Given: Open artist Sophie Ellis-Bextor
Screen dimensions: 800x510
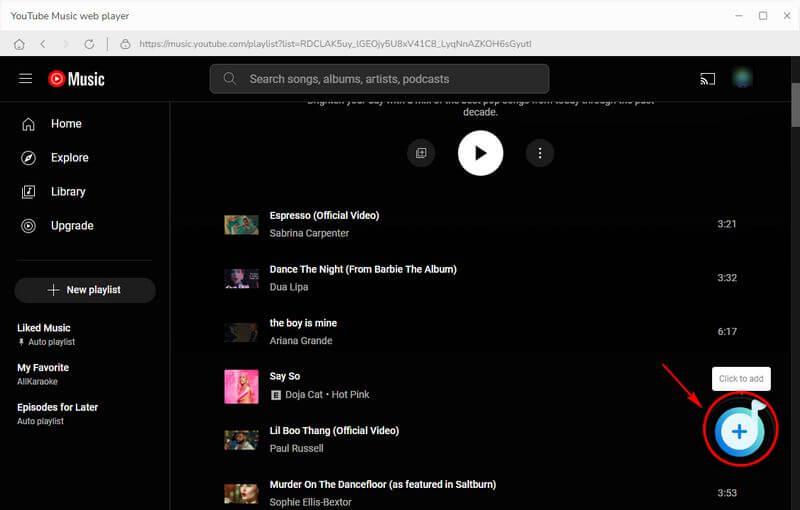Looking at the screenshot, I should [311, 502].
